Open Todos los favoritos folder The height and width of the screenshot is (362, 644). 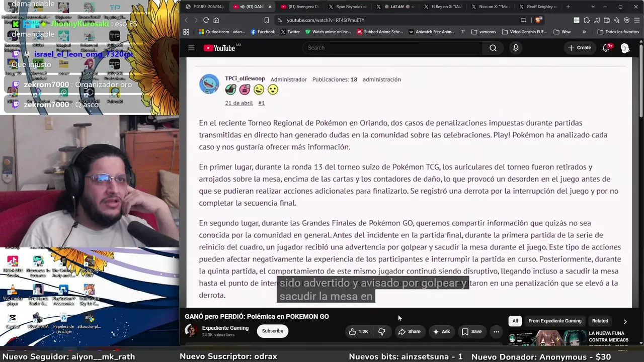pos(618,32)
